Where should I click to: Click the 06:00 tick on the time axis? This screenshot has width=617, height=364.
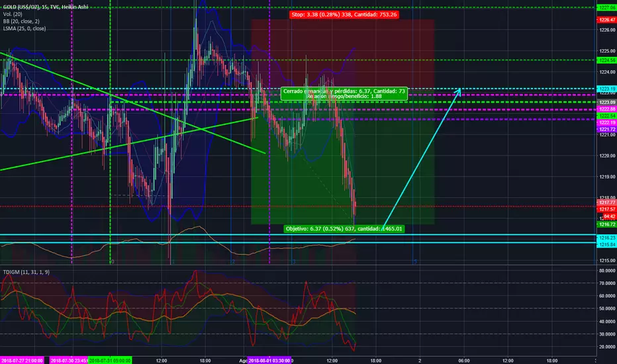pos(463,361)
